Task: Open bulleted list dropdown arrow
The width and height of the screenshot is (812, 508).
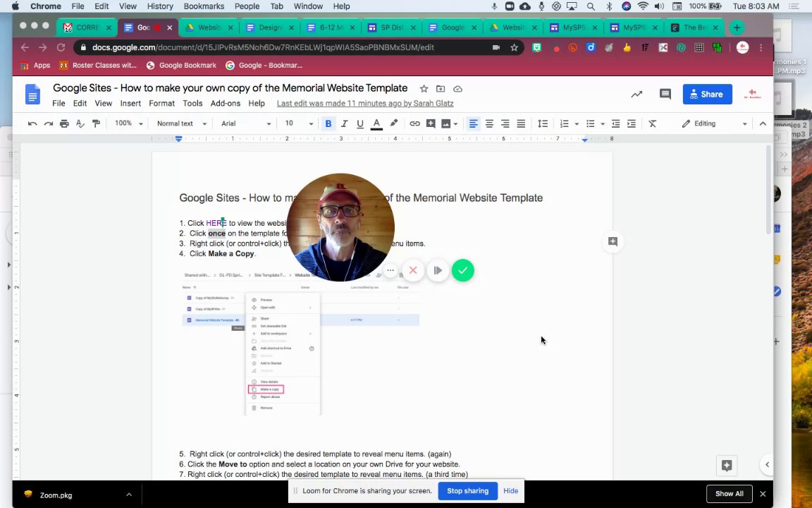Action: coord(602,124)
